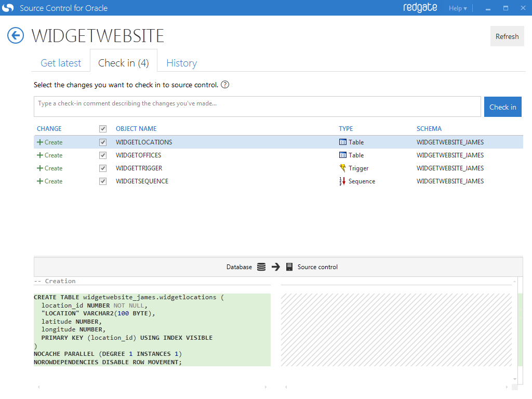Open the History tab
The image size is (532, 399).
[x=181, y=63]
